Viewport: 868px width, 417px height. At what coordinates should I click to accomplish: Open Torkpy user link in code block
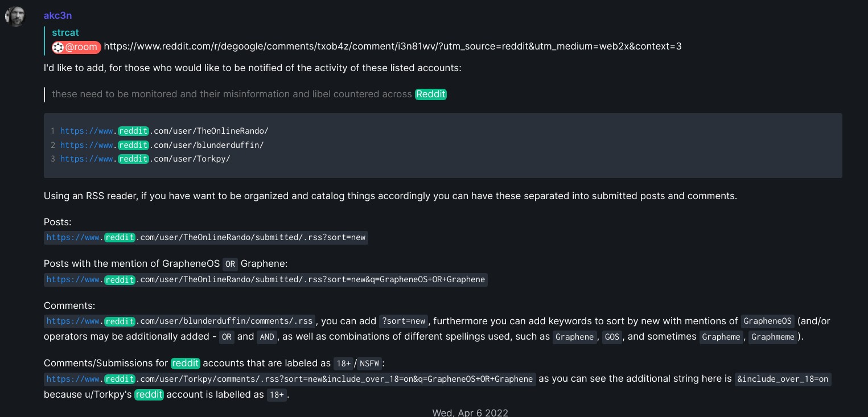[x=145, y=159]
